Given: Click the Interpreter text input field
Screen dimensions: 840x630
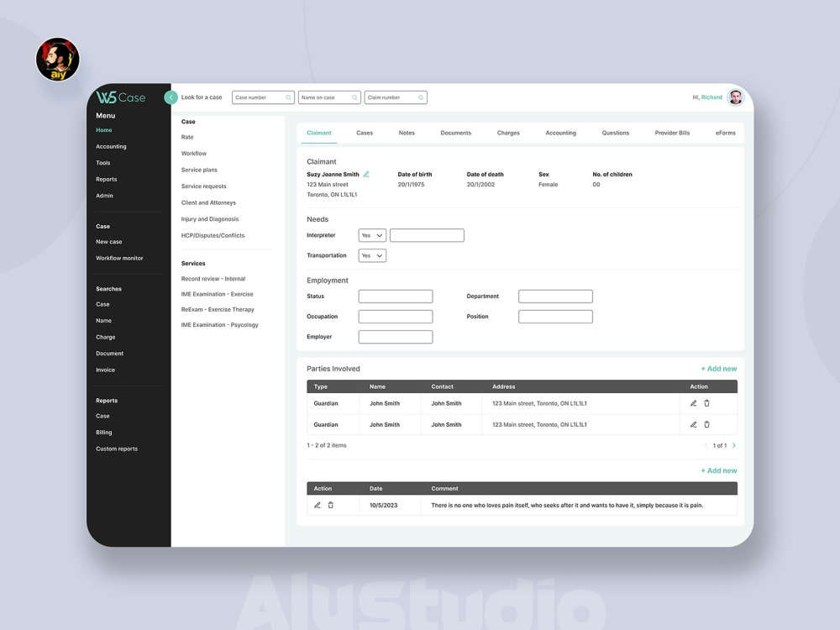Looking at the screenshot, I should click(427, 235).
